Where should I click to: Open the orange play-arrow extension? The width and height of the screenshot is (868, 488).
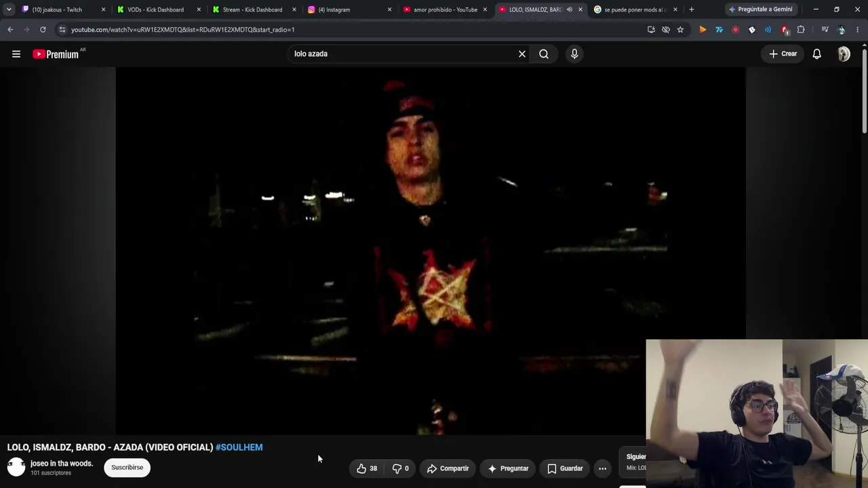click(703, 30)
